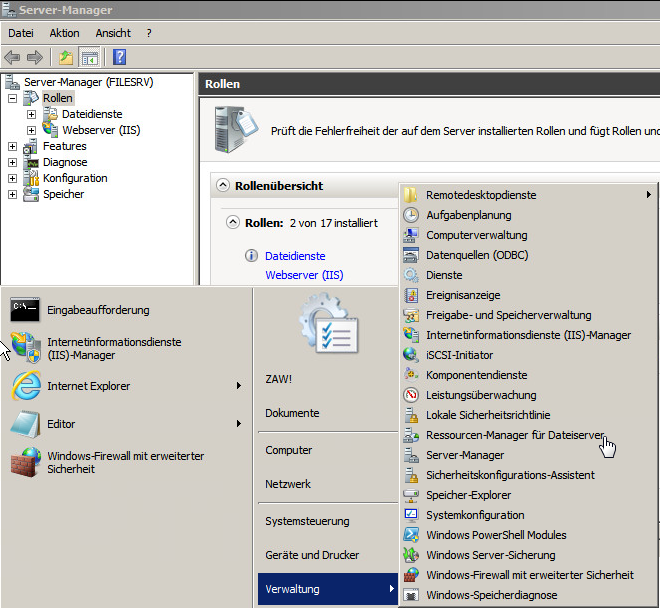The height and width of the screenshot is (608, 660).
Task: Click the Help icon in the toolbar
Action: [119, 57]
